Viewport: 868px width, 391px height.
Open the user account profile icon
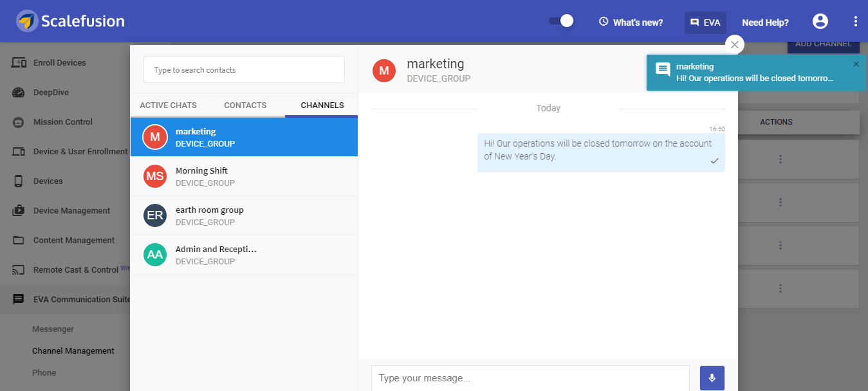pos(820,21)
